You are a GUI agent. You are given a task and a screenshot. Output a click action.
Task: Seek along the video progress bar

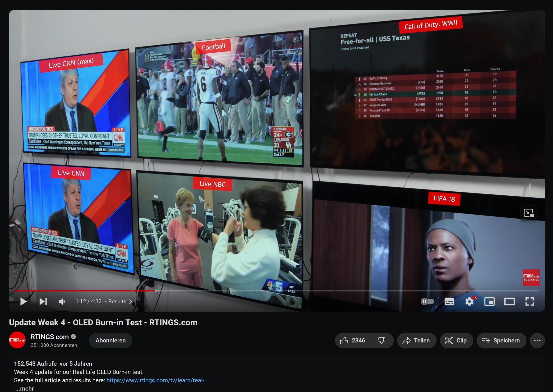click(276, 291)
